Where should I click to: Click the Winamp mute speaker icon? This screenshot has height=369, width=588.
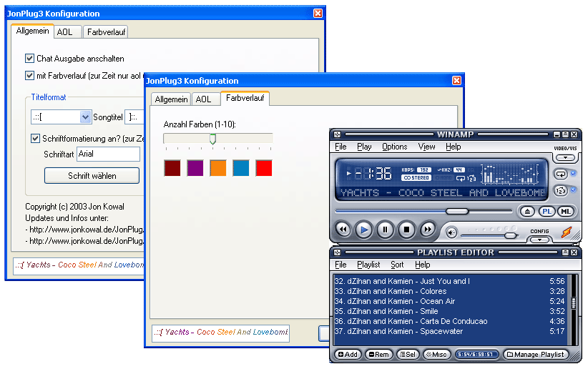(451, 233)
